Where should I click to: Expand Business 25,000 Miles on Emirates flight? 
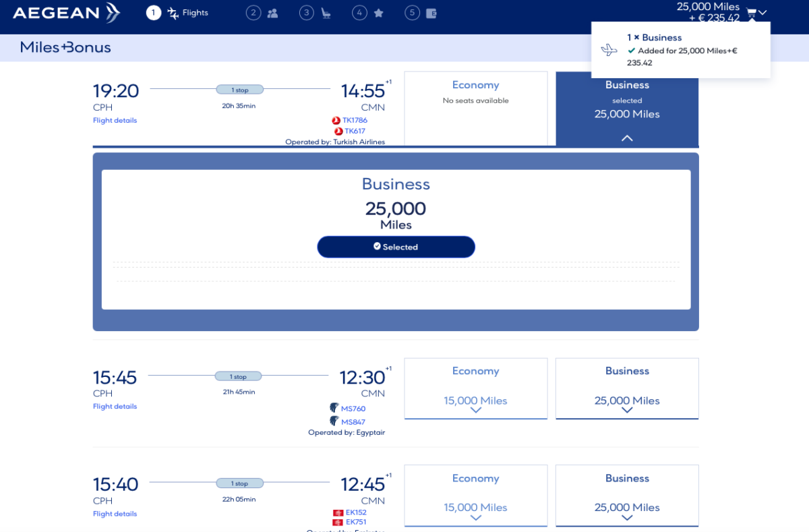click(x=627, y=496)
